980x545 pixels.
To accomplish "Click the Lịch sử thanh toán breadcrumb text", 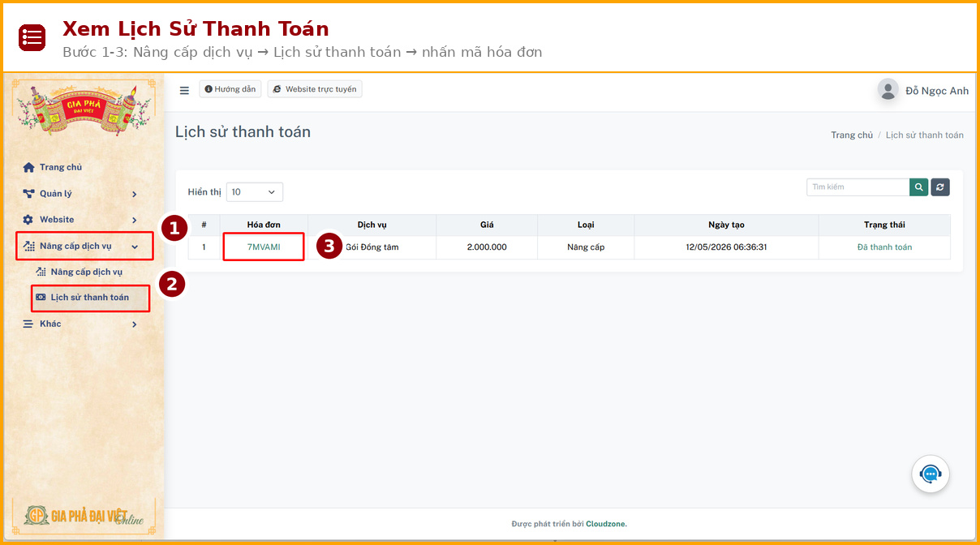I will point(925,135).
